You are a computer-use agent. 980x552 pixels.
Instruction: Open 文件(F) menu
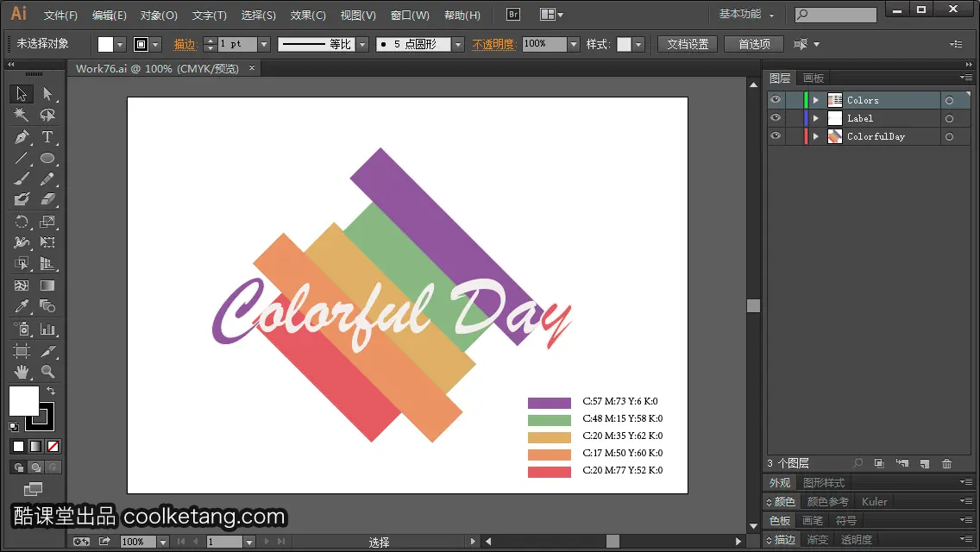[x=60, y=15]
